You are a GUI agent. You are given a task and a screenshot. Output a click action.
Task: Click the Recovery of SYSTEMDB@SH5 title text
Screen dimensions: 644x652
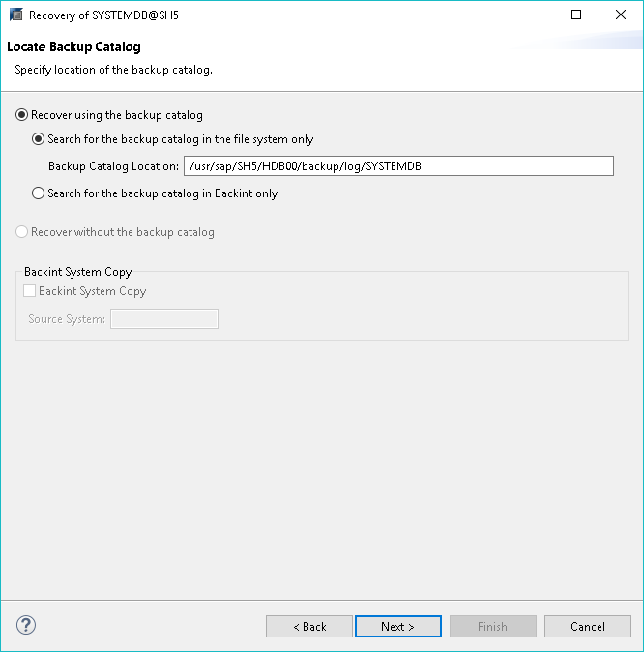click(103, 15)
